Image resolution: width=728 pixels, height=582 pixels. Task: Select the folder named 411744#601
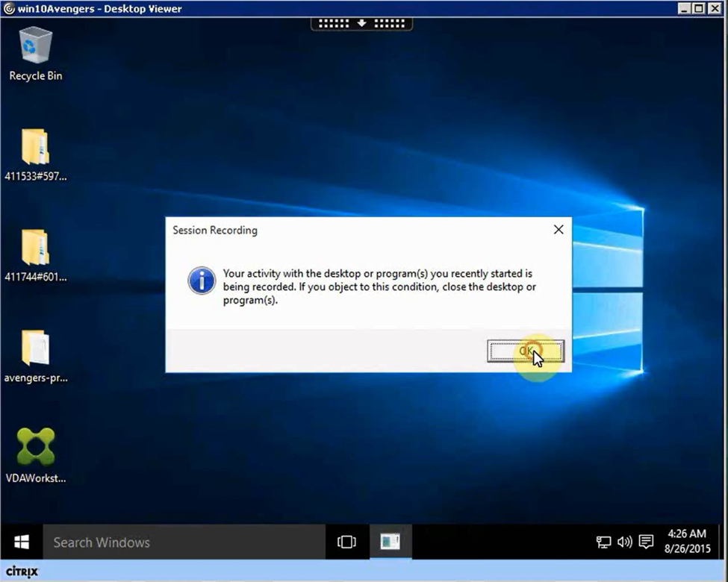[x=35, y=254]
